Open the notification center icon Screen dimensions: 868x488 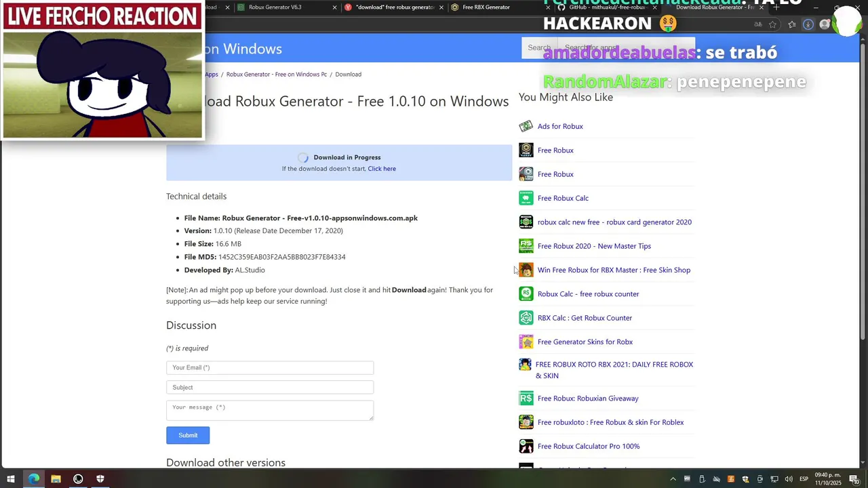pyautogui.click(x=854, y=479)
